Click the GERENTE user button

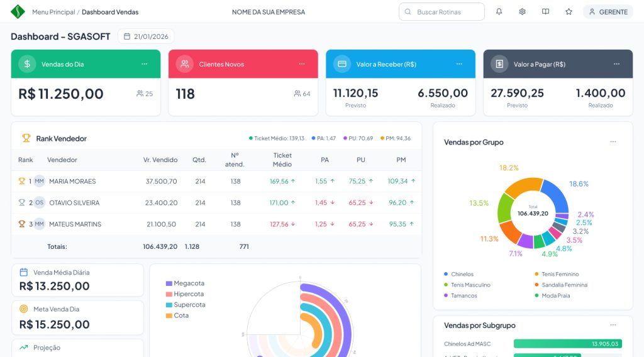click(x=608, y=12)
